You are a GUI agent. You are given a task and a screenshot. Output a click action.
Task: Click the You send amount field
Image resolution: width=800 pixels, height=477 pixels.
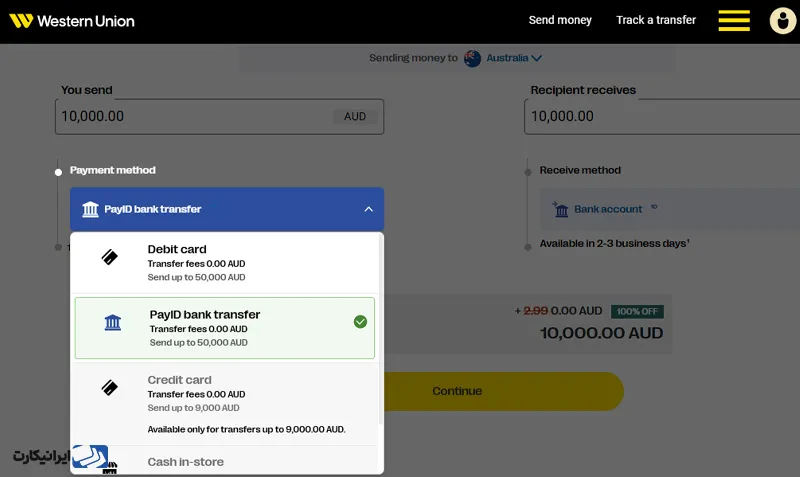pyautogui.click(x=219, y=116)
